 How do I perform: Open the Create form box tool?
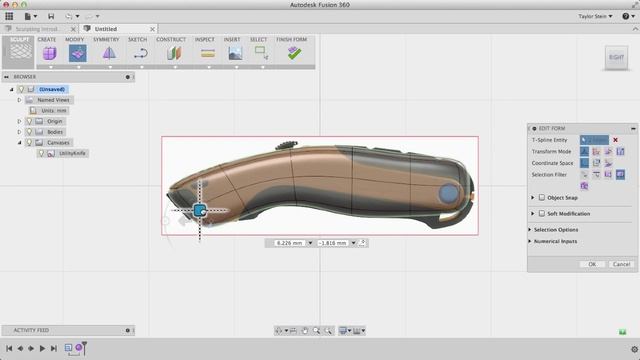click(x=50, y=53)
